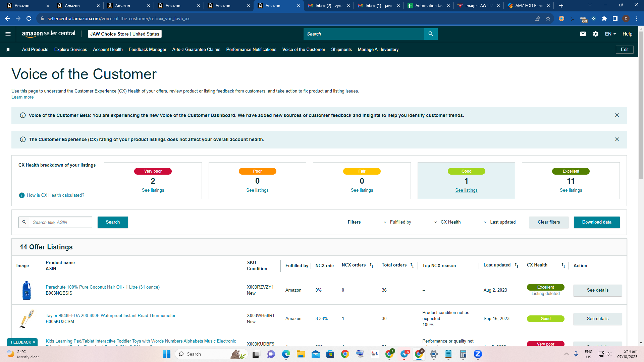Open Performance Notifications
644x362 pixels.
[251, 50]
